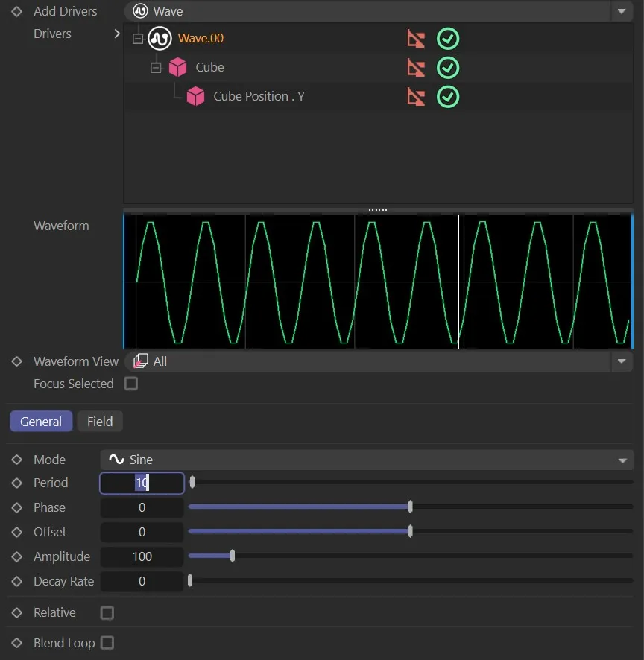Enable the Relative checkbox
The image size is (644, 660).
(107, 613)
